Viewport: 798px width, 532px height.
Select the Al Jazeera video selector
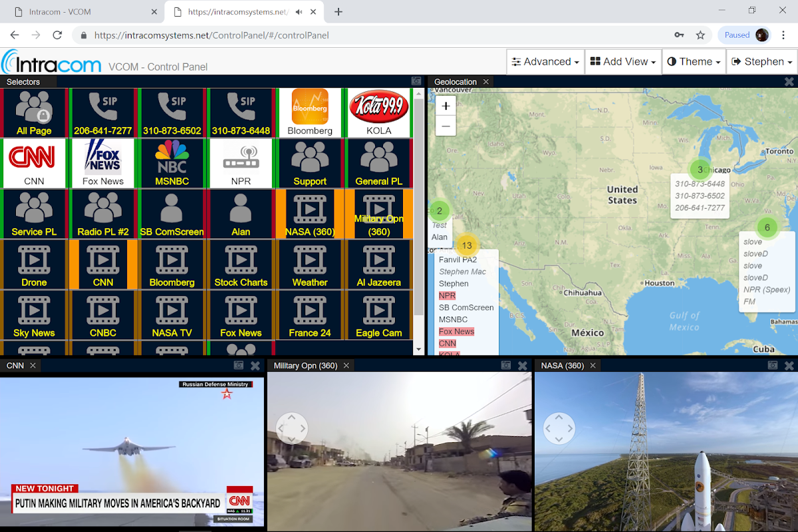(379, 265)
